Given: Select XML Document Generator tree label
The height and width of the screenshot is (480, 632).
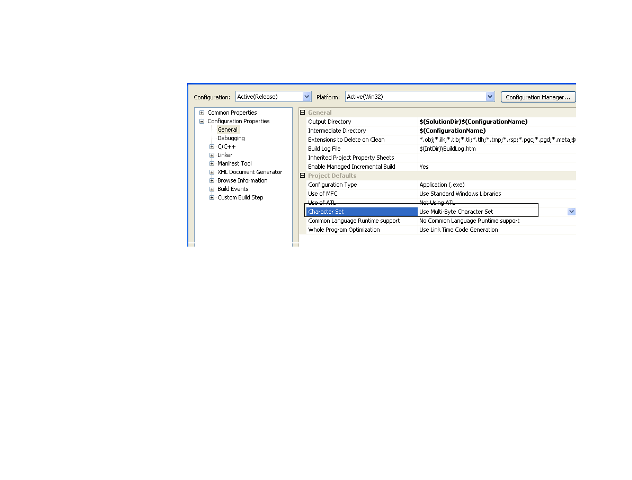Looking at the screenshot, I should click(x=249, y=172).
